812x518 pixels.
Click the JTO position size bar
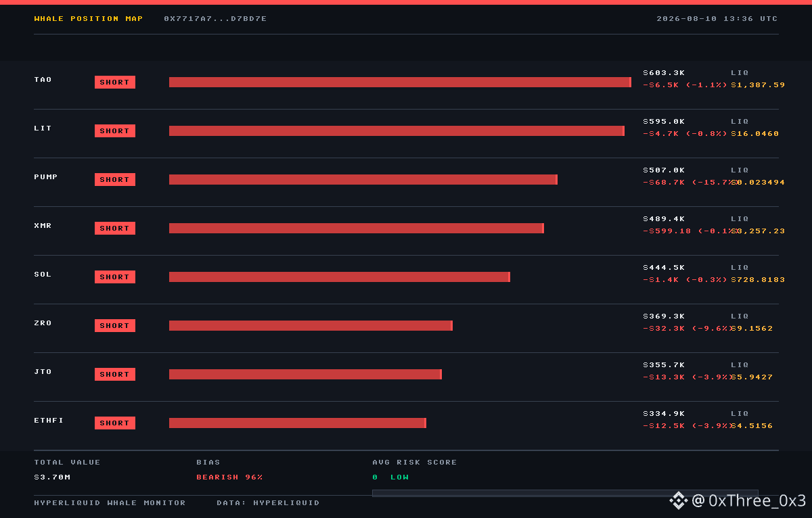click(305, 375)
